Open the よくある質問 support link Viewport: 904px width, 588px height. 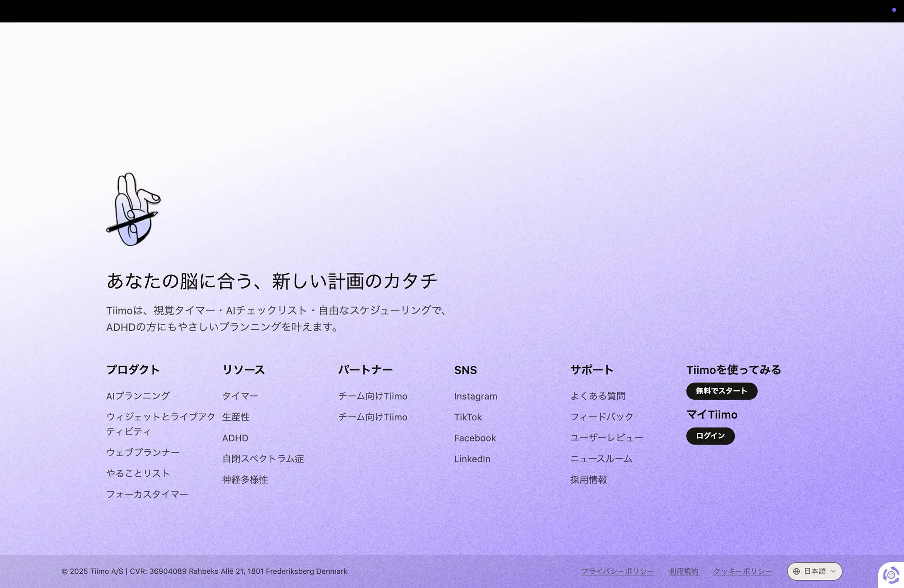[598, 396]
